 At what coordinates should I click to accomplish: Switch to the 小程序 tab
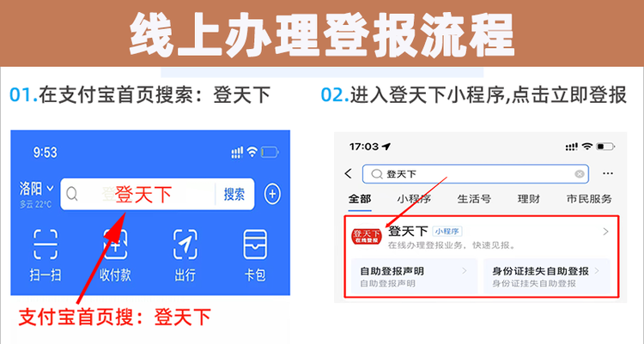[x=414, y=199]
